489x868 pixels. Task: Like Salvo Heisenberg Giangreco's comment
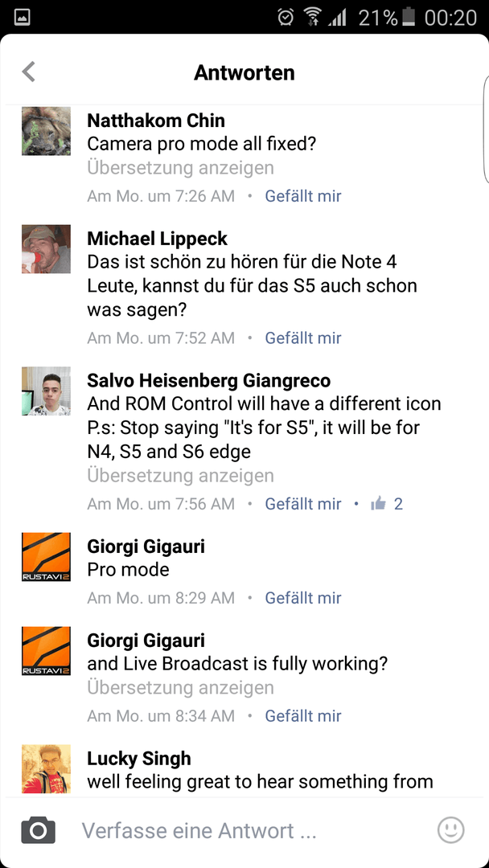[x=303, y=504]
